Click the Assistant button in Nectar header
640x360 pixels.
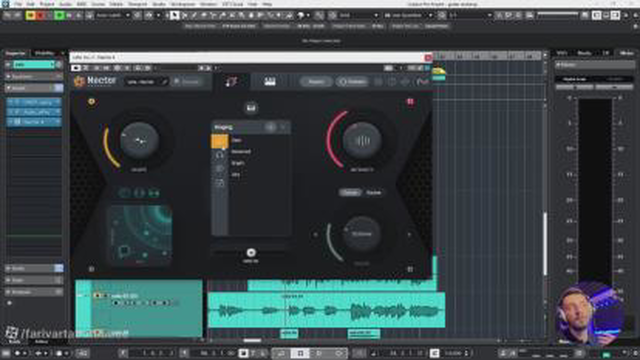click(x=187, y=82)
